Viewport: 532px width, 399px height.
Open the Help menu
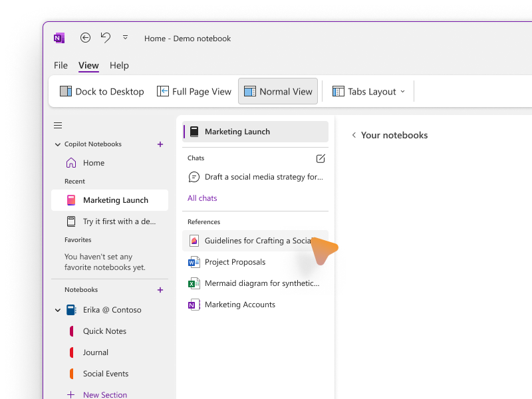click(x=119, y=65)
